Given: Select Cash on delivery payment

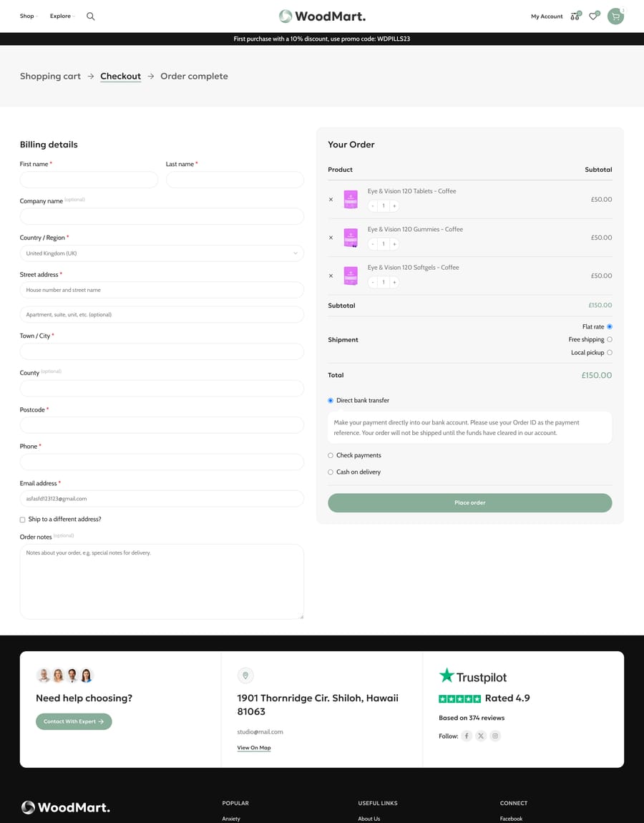Looking at the screenshot, I should (x=331, y=472).
